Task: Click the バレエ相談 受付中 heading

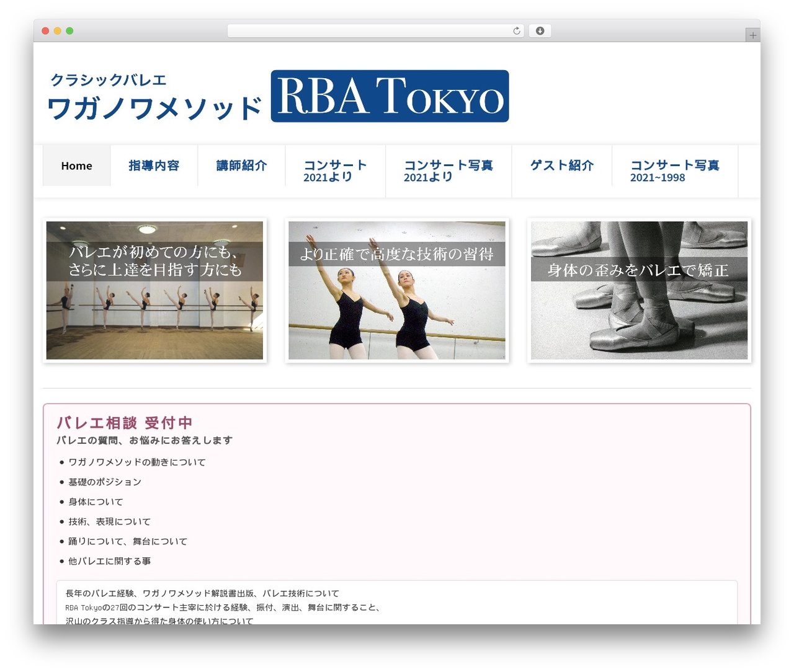Action: (x=125, y=423)
